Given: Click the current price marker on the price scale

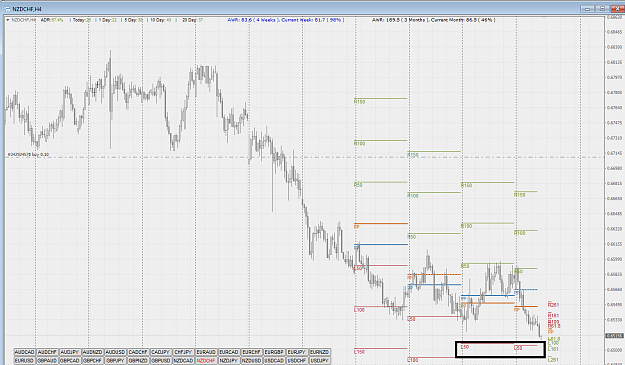Looking at the screenshot, I should click(615, 336).
